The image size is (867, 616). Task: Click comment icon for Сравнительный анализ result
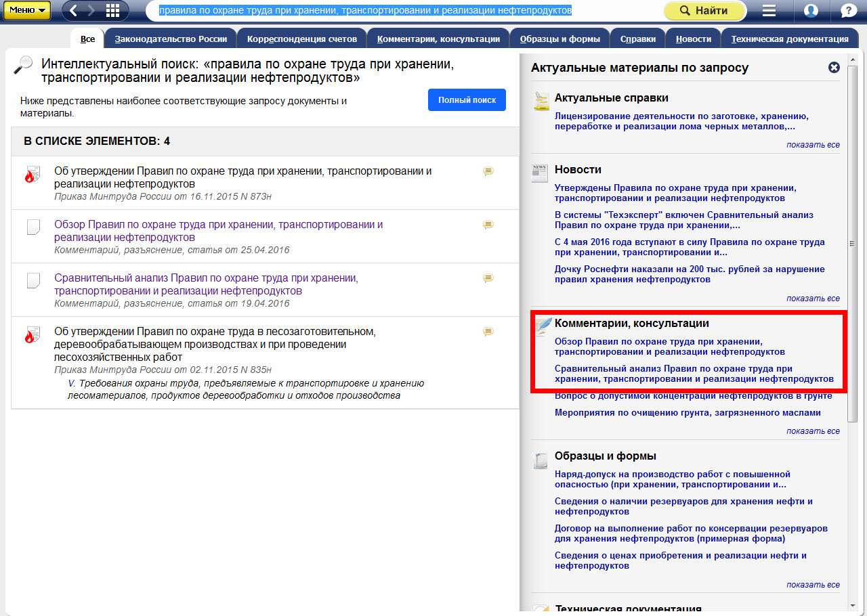[x=488, y=278]
